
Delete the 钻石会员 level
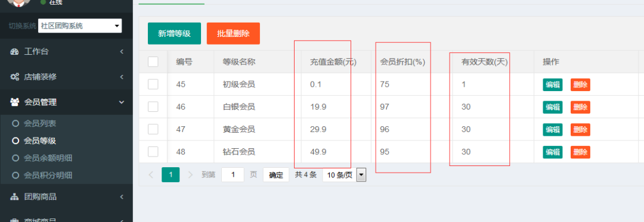(x=580, y=152)
